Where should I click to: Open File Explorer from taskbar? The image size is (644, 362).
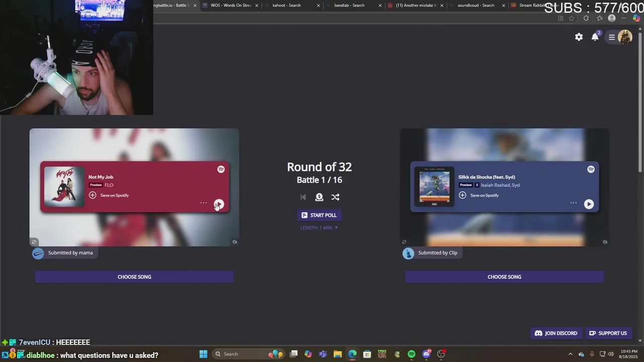tap(338, 354)
